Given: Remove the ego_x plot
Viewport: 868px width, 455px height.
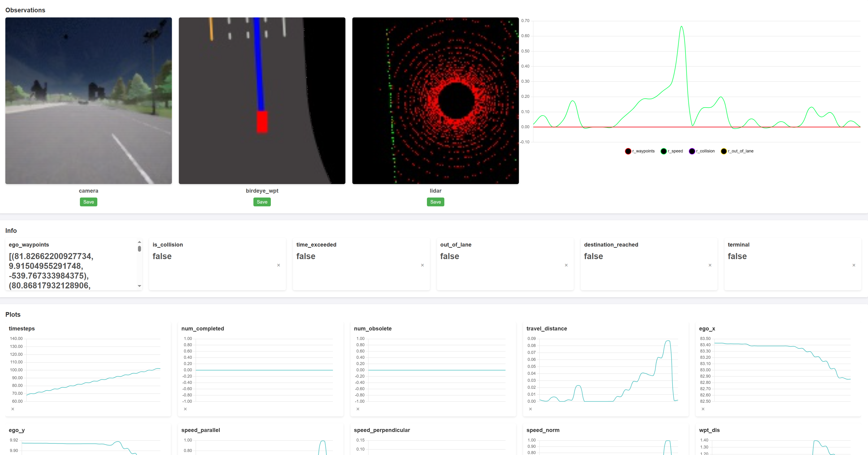Looking at the screenshot, I should pos(703,409).
